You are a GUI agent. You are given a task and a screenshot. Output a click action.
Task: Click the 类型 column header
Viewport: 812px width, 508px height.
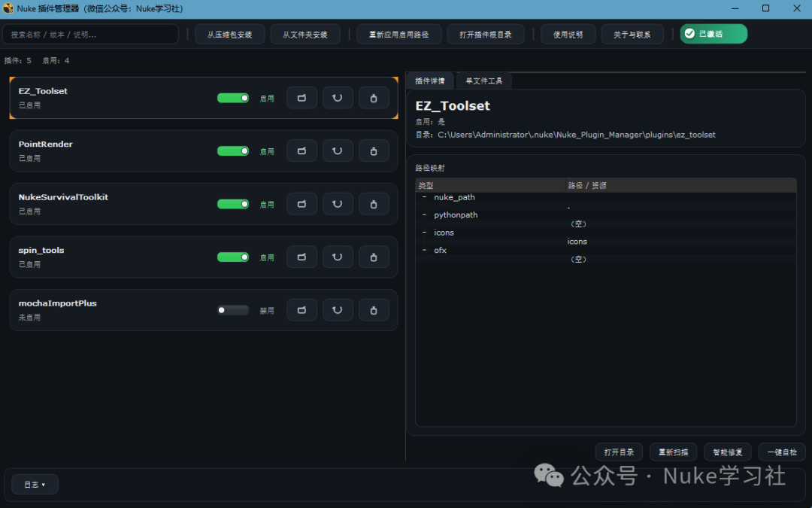[x=490, y=185]
